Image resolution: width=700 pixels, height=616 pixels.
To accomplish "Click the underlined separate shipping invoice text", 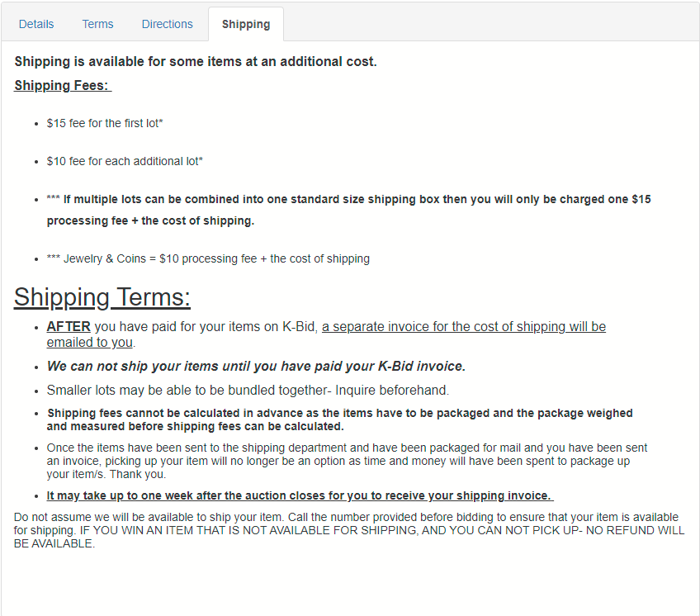I will click(x=463, y=327).
